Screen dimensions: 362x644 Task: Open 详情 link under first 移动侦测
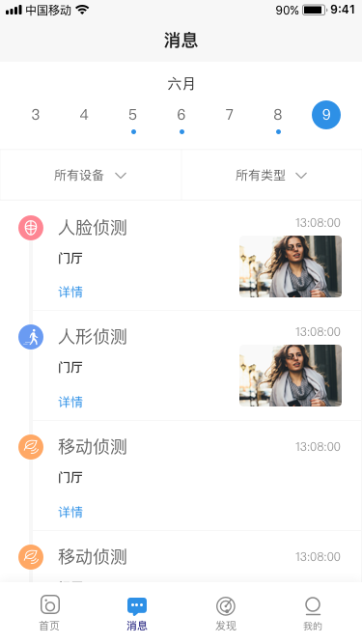coord(70,512)
